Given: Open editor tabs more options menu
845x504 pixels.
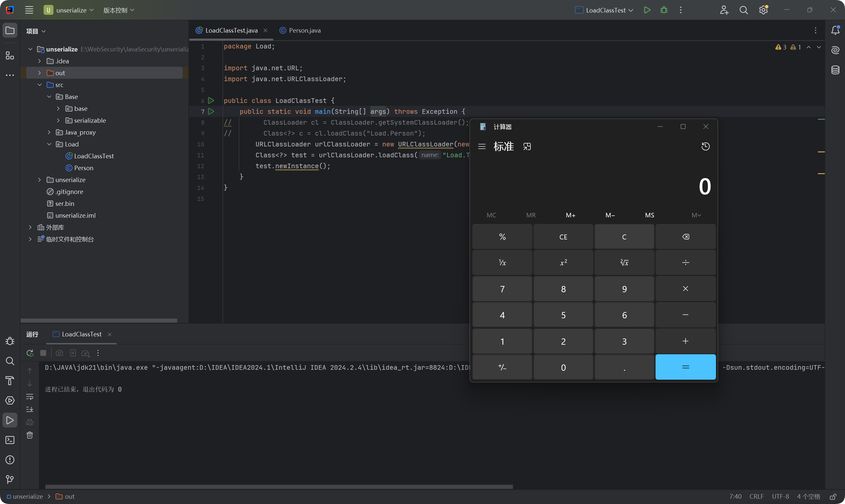Looking at the screenshot, I should (815, 30).
